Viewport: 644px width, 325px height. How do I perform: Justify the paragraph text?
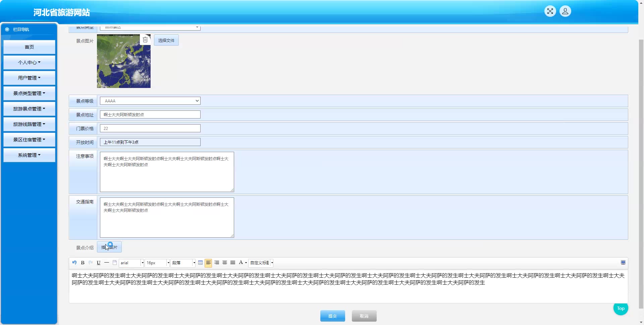(233, 263)
